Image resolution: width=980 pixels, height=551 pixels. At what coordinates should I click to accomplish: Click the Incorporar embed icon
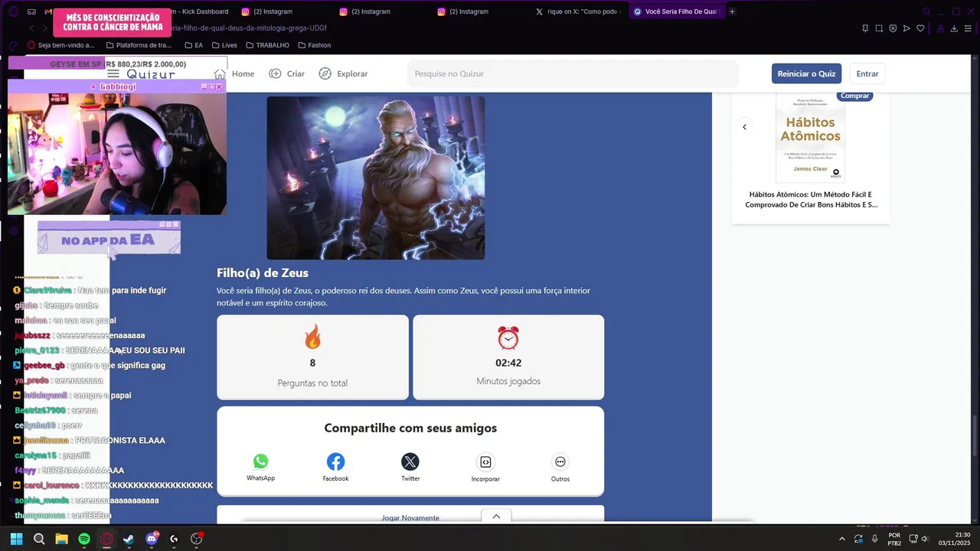[485, 461]
